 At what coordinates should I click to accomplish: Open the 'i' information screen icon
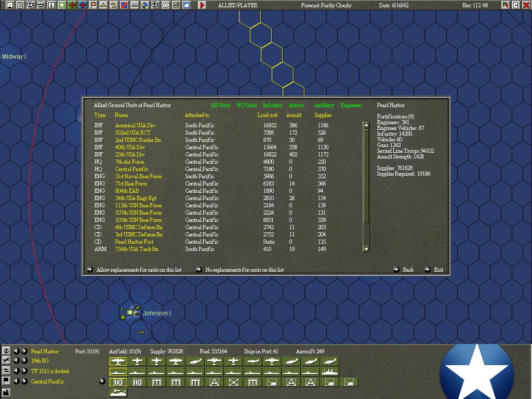tap(51, 5)
